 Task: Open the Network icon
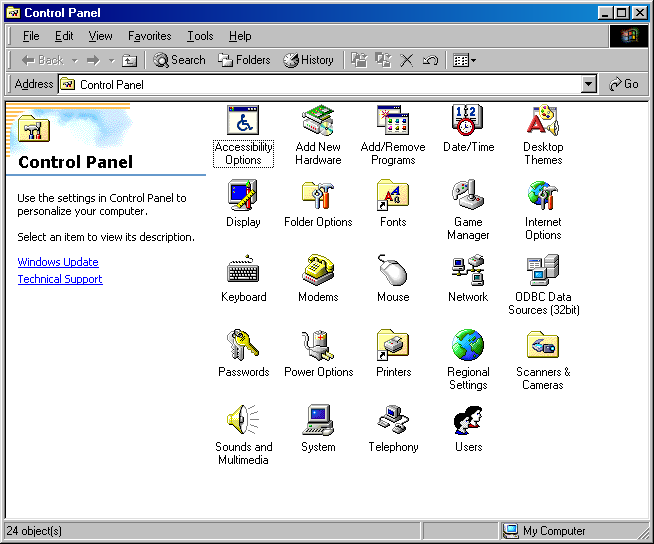468,270
